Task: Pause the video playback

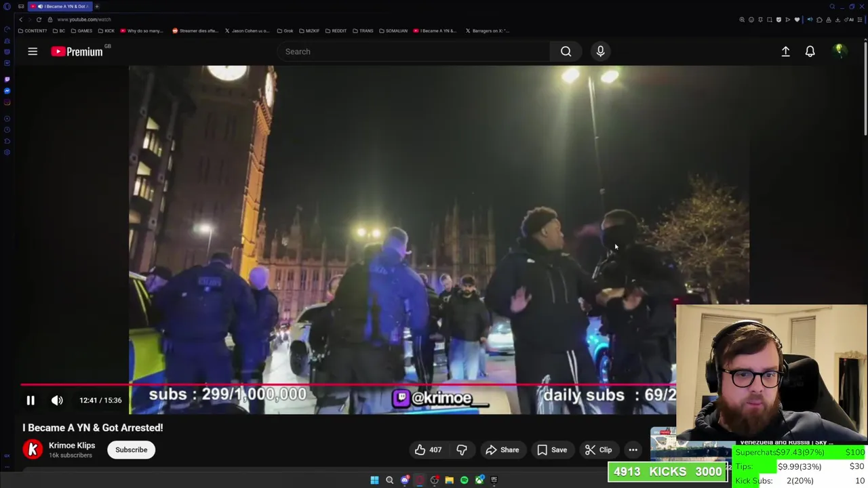Action: coord(31,401)
